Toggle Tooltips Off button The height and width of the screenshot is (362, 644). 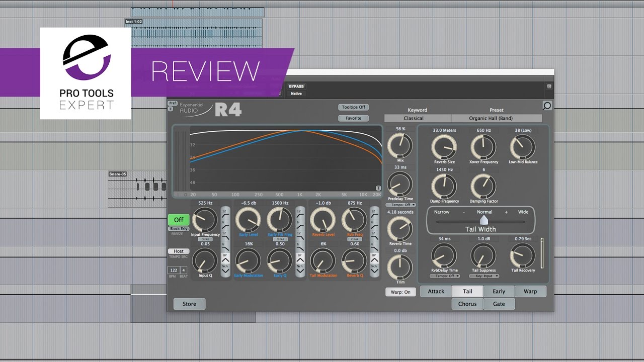pos(353,107)
